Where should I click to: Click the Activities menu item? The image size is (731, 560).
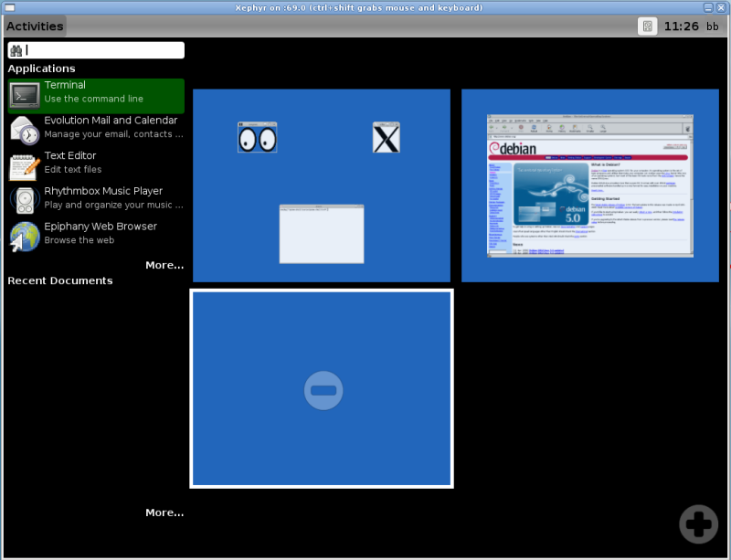point(35,26)
